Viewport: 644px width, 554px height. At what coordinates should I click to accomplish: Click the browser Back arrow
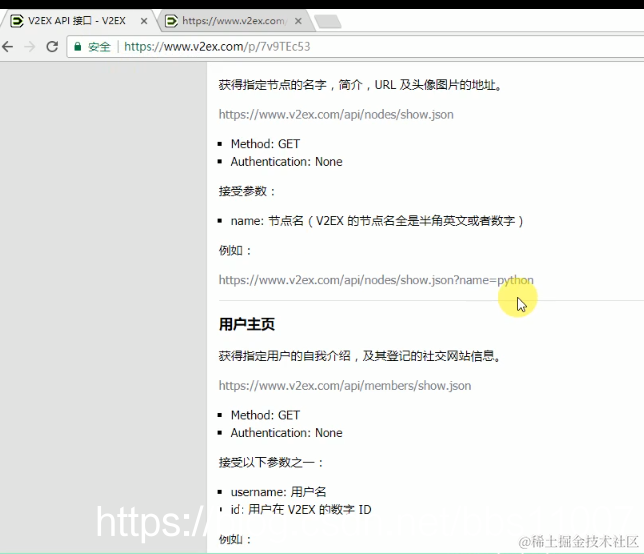tap(8, 47)
